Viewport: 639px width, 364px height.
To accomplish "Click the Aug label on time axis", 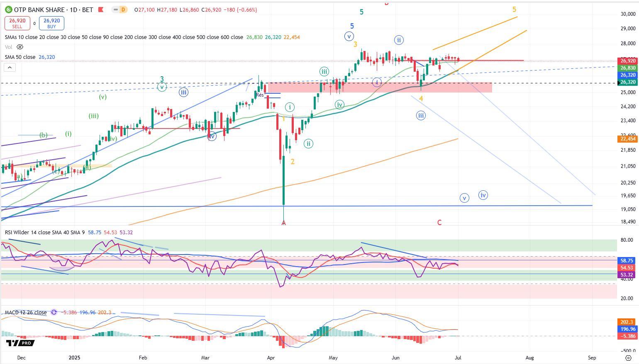I will pyautogui.click(x=529, y=357).
